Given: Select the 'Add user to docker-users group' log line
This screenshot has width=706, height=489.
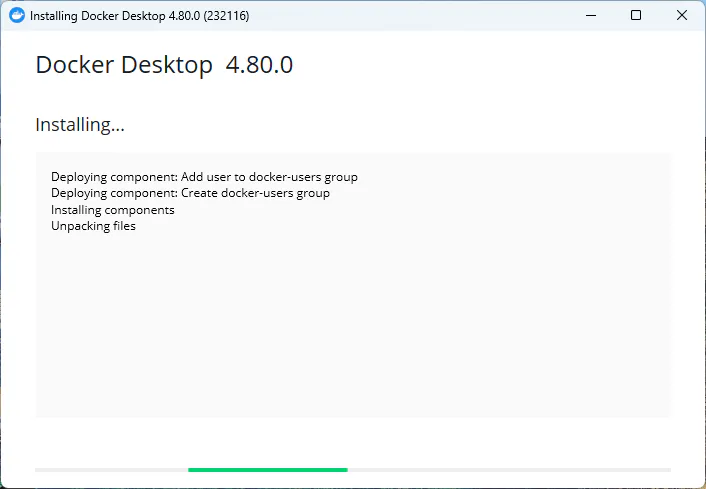Looking at the screenshot, I should (204, 177).
